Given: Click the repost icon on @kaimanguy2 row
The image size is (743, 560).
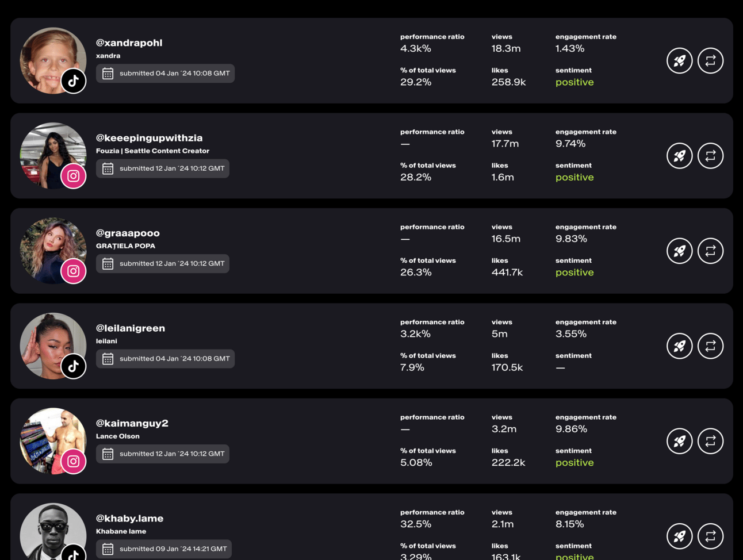Looking at the screenshot, I should click(710, 442).
